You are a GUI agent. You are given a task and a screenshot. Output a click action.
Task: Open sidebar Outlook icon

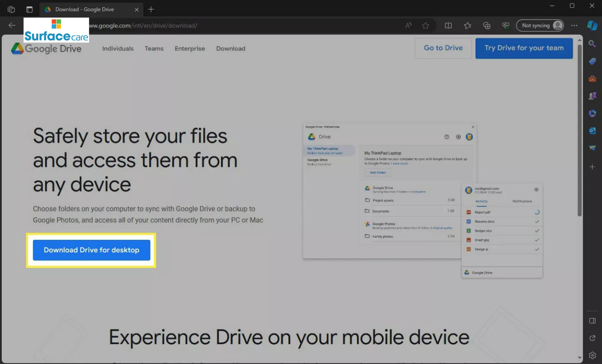coord(593,130)
